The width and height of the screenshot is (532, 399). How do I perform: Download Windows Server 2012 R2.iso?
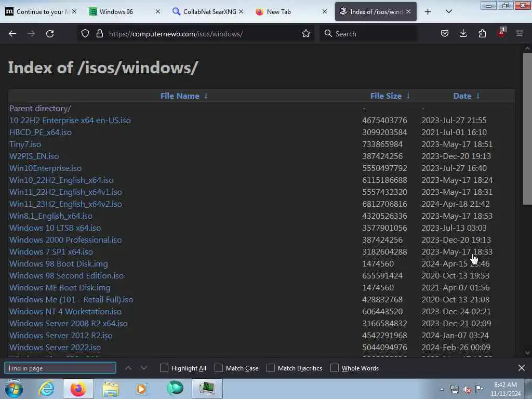click(61, 335)
